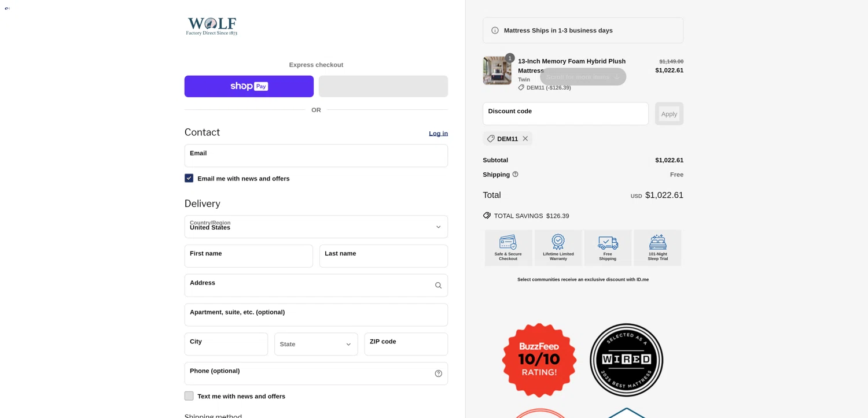The width and height of the screenshot is (868, 418).
Task: Pay with the Shop Pay button
Action: coord(249,86)
